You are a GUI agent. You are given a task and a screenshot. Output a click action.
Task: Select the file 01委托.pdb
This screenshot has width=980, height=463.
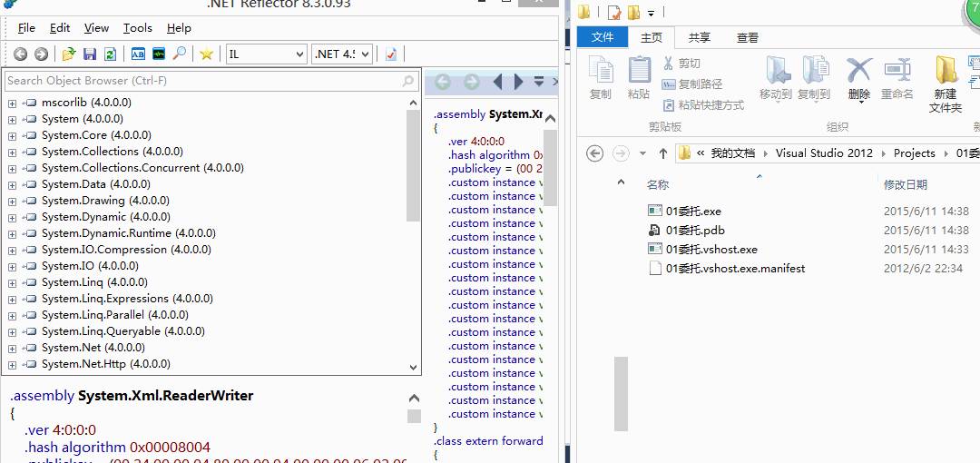(x=695, y=231)
